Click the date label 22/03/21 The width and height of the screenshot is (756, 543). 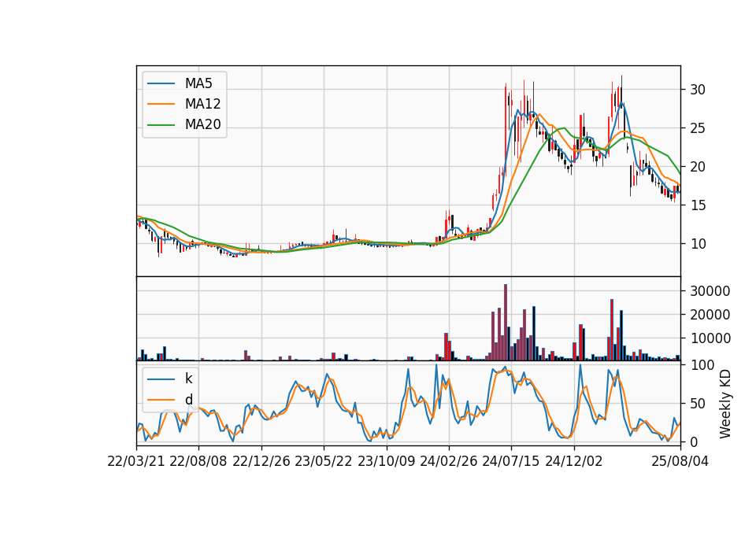(x=136, y=462)
